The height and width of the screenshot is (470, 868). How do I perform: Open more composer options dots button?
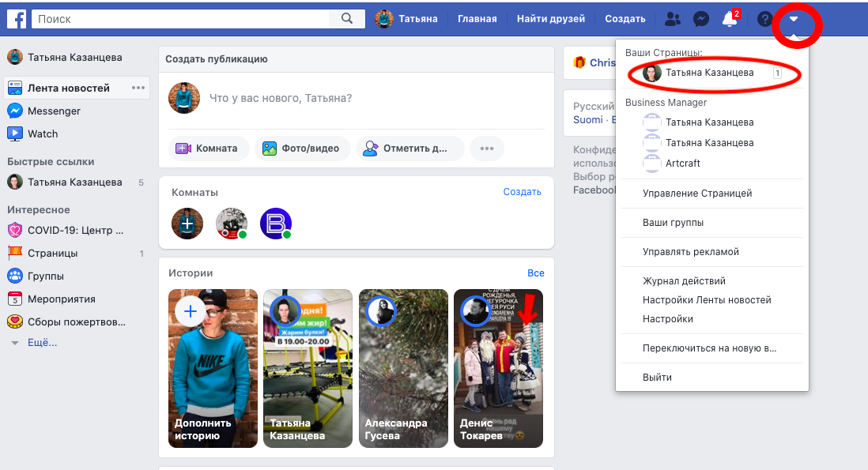point(487,149)
